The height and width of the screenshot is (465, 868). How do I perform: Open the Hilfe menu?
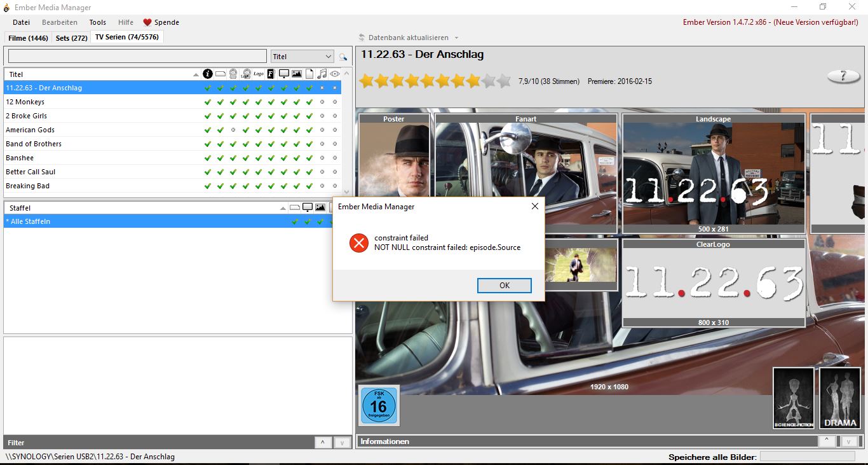(x=126, y=22)
